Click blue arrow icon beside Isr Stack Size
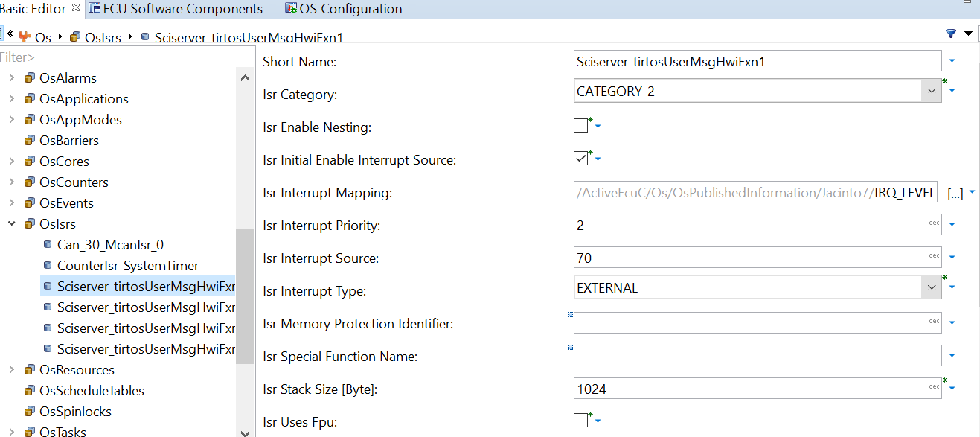980x437 pixels. pos(952,388)
